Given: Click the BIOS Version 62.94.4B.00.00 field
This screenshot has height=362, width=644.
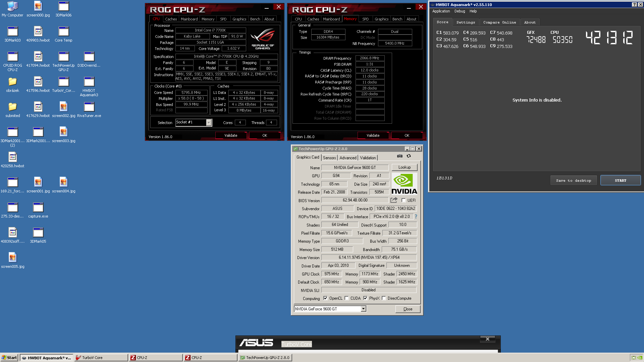Looking at the screenshot, I should click(355, 200).
